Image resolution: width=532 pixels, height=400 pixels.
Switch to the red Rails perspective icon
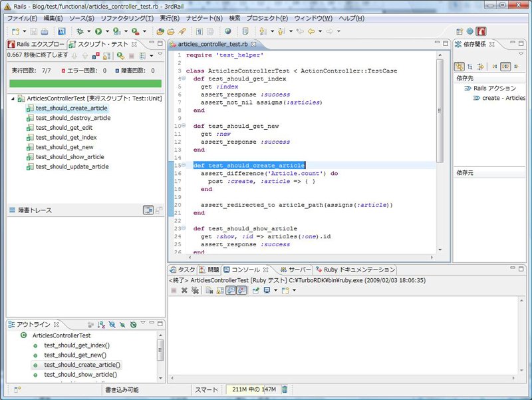click(481, 31)
